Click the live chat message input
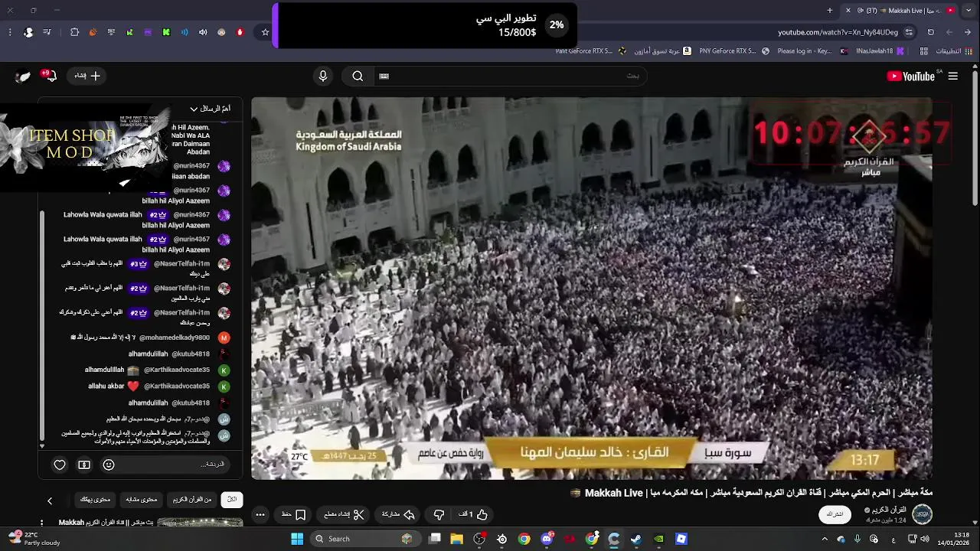This screenshot has height=551, width=980. (x=178, y=465)
